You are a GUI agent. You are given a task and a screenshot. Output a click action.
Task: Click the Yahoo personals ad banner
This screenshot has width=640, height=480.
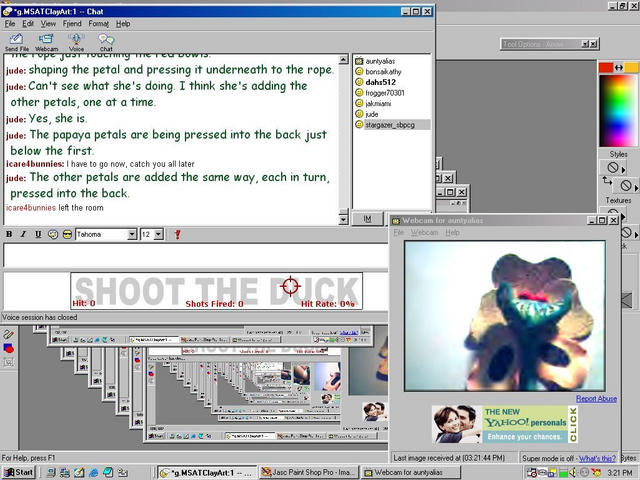[505, 424]
